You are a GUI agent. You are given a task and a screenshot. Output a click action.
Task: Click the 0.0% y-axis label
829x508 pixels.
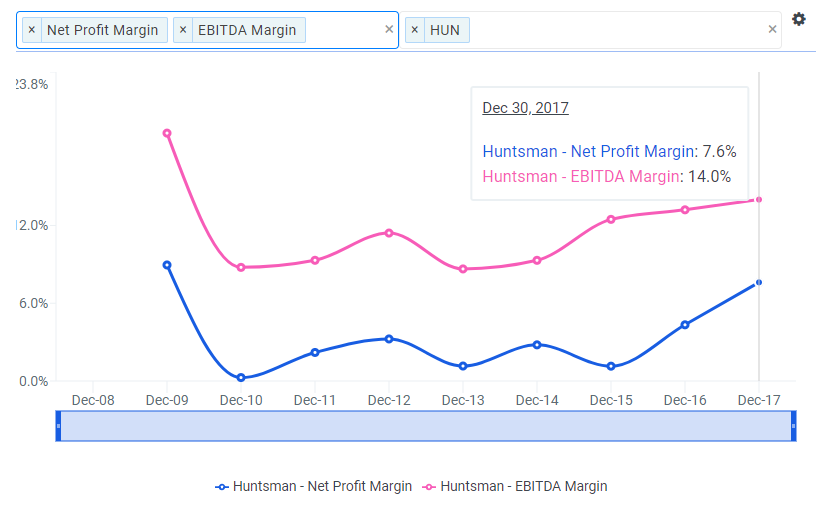pyautogui.click(x=33, y=381)
